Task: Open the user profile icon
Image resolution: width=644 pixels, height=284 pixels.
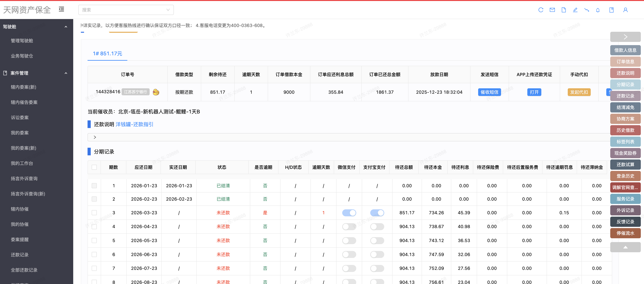Action: (x=625, y=10)
